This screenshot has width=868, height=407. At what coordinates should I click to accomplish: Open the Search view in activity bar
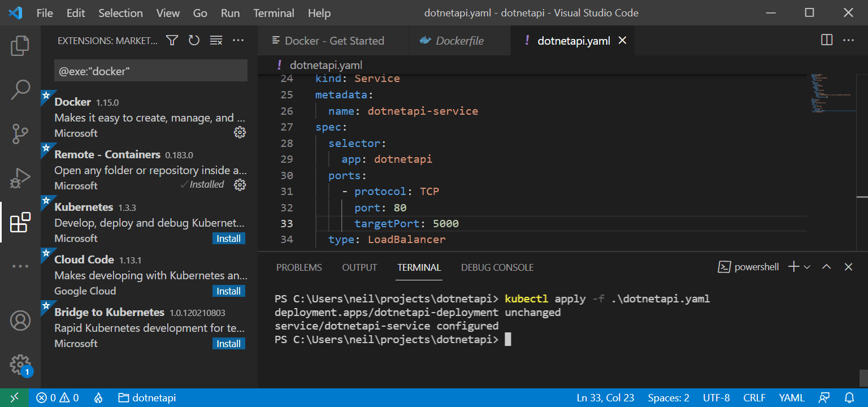pos(20,89)
